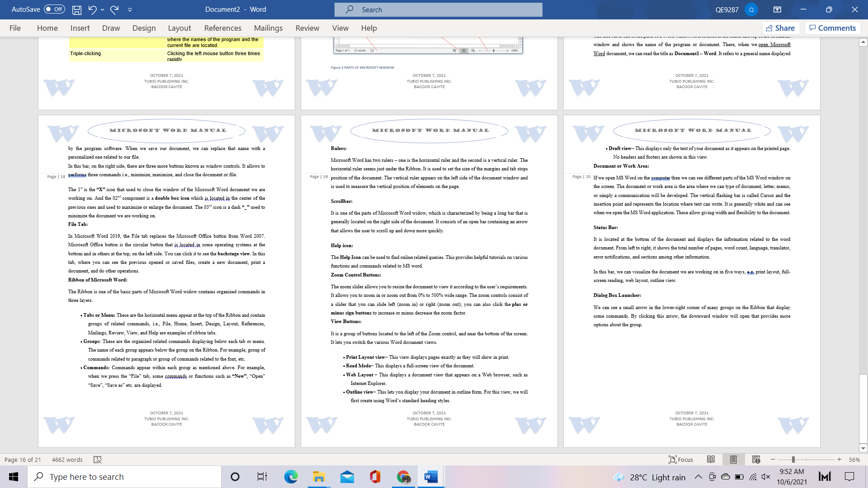Click the 4662 words count
This screenshot has width=868, height=488.
coord(67,460)
